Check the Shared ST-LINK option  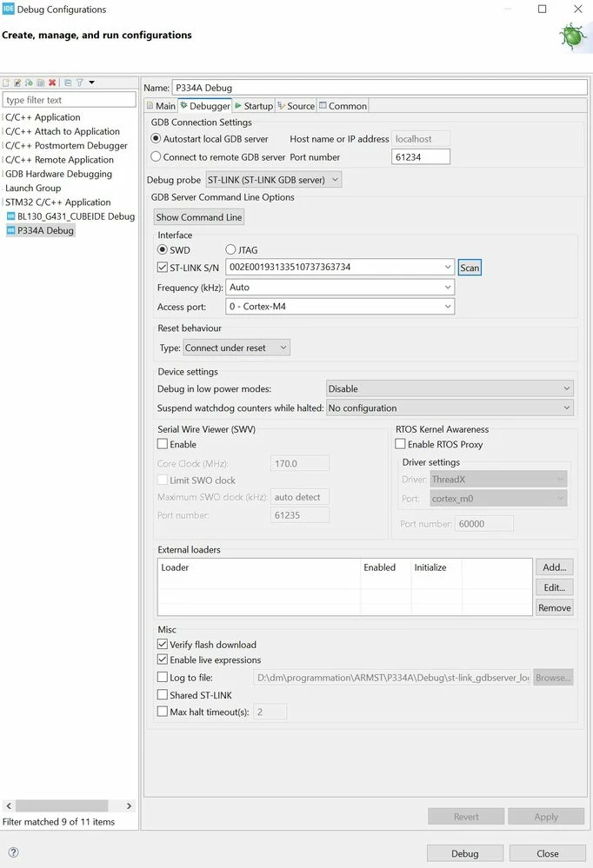(x=163, y=694)
